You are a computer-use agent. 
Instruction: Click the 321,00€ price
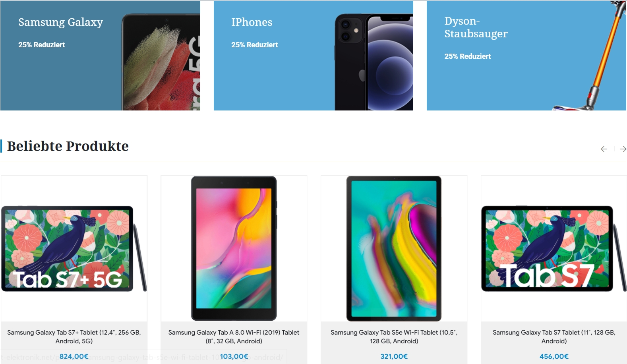point(394,356)
